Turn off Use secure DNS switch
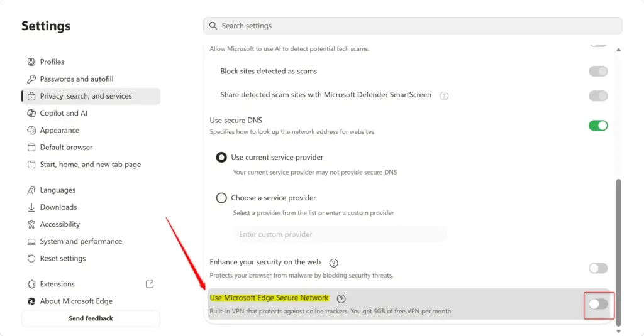 tap(598, 126)
